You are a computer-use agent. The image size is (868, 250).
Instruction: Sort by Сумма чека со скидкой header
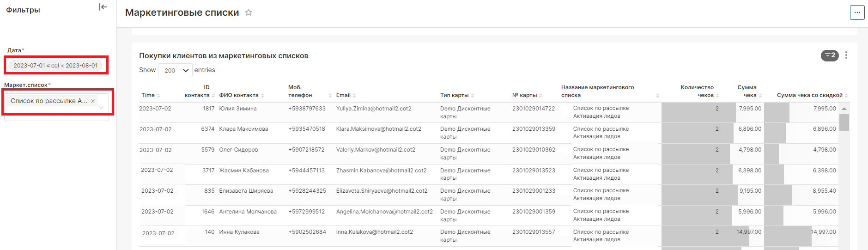809,95
